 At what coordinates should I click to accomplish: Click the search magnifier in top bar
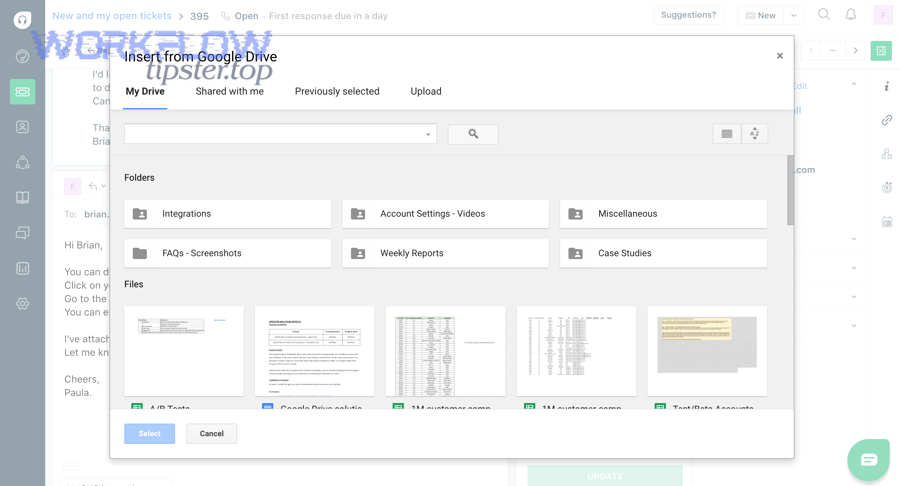pyautogui.click(x=824, y=14)
